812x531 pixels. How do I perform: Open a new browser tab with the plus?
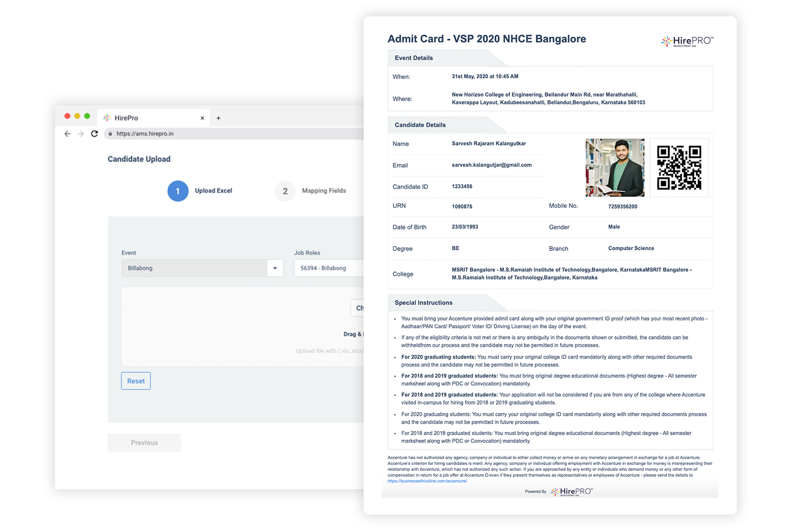pos(218,117)
